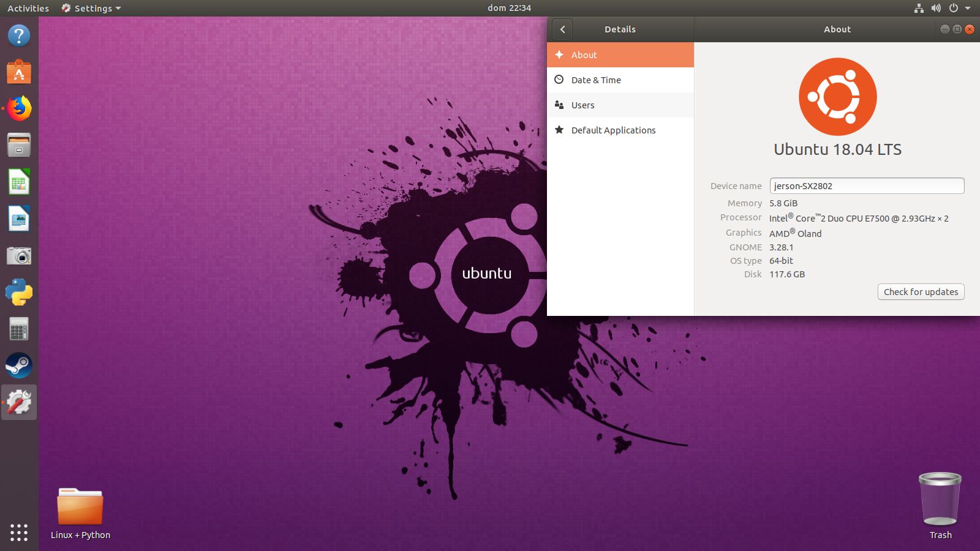Open LibreOffice Calc from the dock
The height and width of the screenshot is (551, 980).
click(19, 182)
